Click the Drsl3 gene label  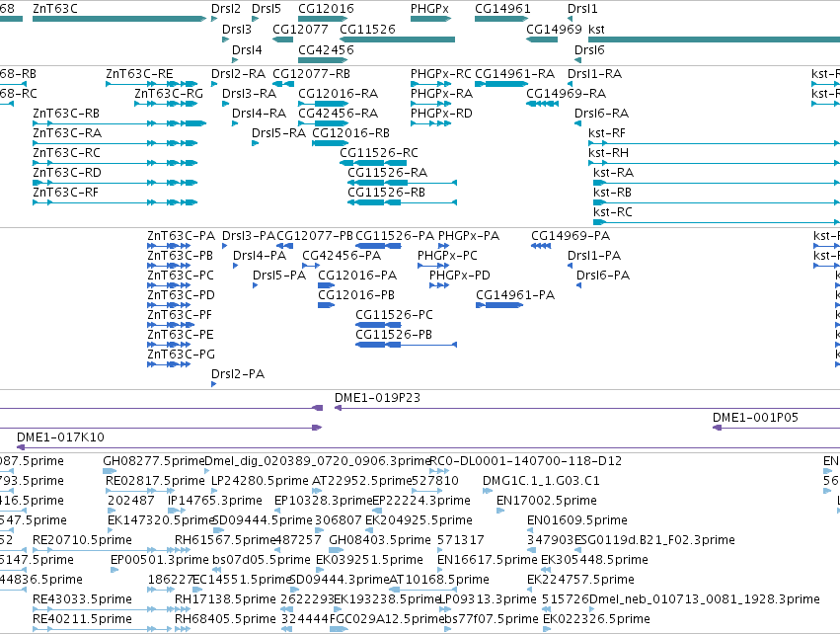click(237, 29)
